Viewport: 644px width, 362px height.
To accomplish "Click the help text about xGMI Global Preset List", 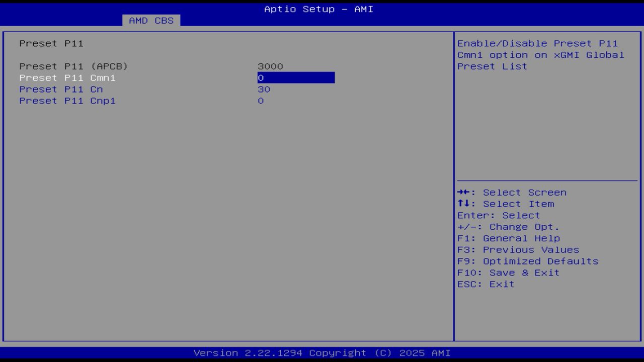I will (x=540, y=55).
